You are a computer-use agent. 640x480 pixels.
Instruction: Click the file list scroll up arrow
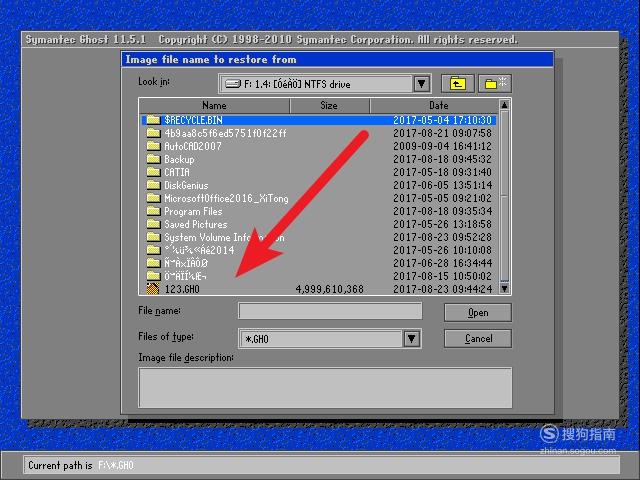click(x=504, y=105)
